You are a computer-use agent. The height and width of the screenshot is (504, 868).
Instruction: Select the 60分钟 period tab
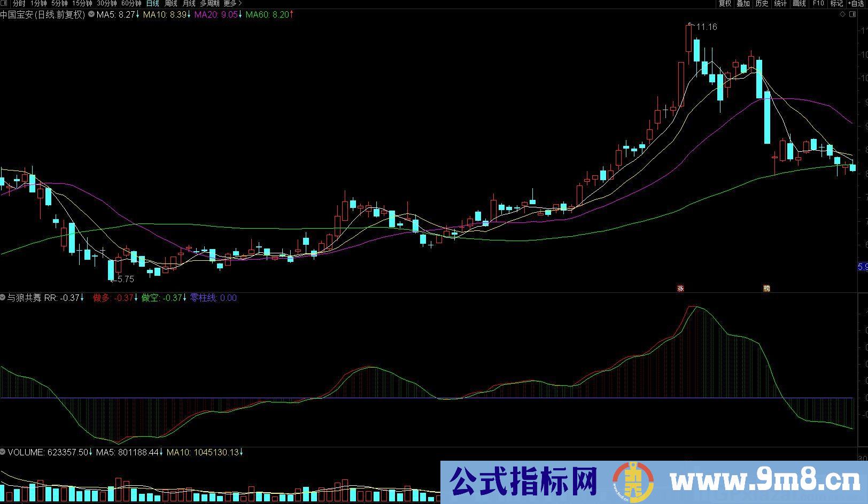[131, 4]
